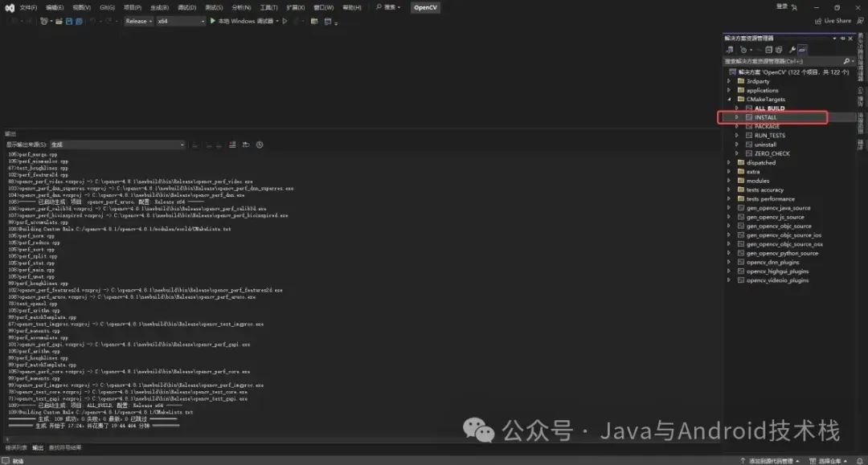Click the clear all output icon
868x465 pixels.
point(232,145)
